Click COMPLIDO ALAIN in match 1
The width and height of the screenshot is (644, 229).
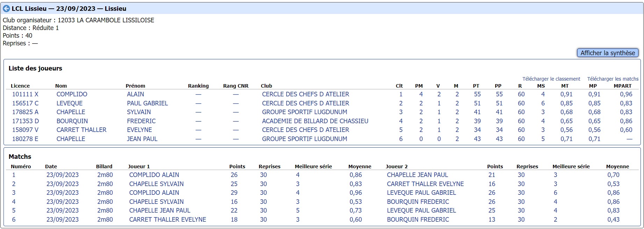(x=154, y=175)
